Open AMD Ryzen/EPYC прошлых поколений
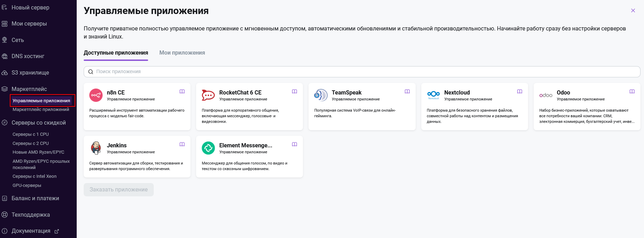Viewport: 644px width, 238px height. [x=41, y=164]
